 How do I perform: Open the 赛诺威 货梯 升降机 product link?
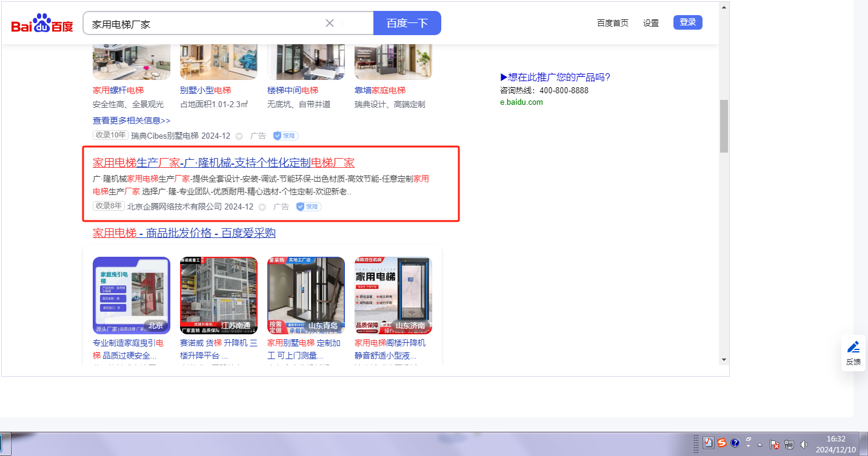point(219,349)
